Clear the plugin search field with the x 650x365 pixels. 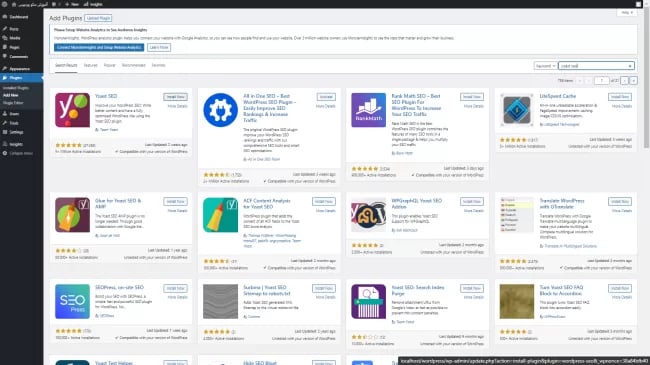coord(630,66)
